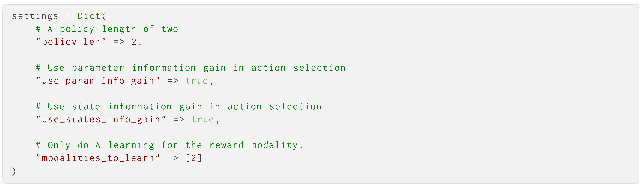The image size is (644, 188).
Task: Click the arrow operator after "modalities_to_learn"
Action: click(x=173, y=158)
